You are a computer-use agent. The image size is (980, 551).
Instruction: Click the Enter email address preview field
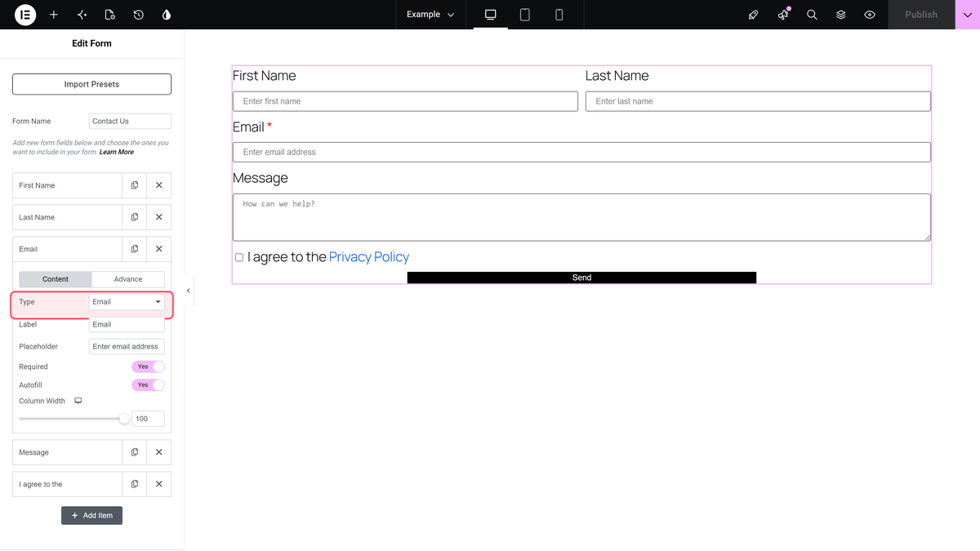[581, 152]
